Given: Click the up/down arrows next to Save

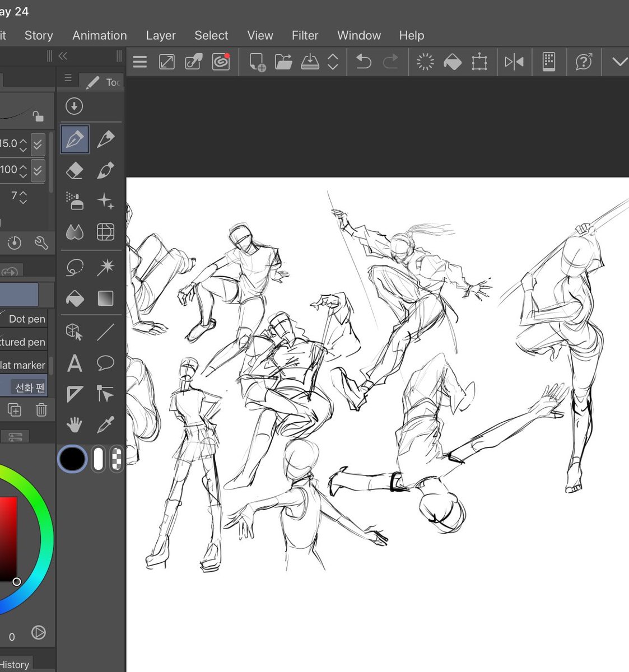Looking at the screenshot, I should (333, 62).
